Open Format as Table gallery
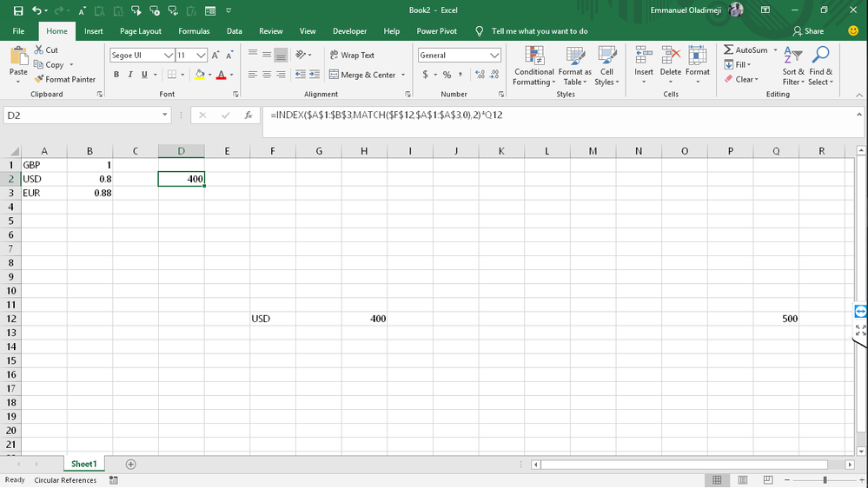868x488 pixels. pos(574,66)
